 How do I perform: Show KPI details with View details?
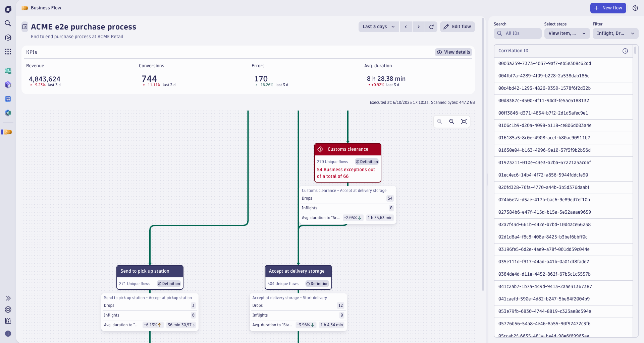pos(453,52)
